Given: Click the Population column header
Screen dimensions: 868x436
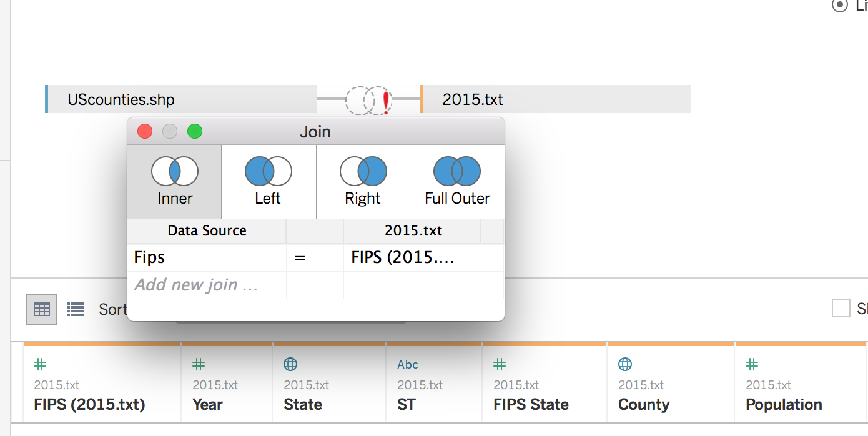Looking at the screenshot, I should pos(784,405).
